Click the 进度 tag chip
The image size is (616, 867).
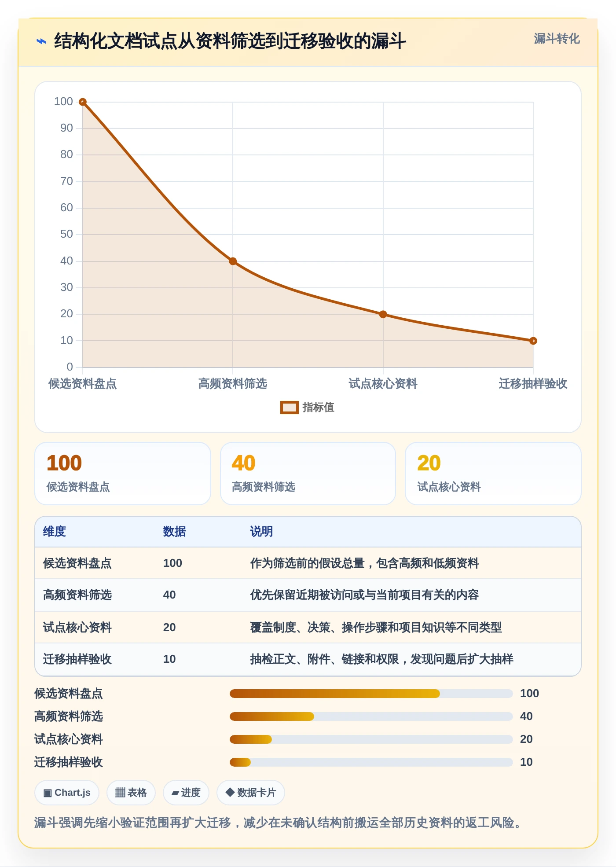pos(186,793)
